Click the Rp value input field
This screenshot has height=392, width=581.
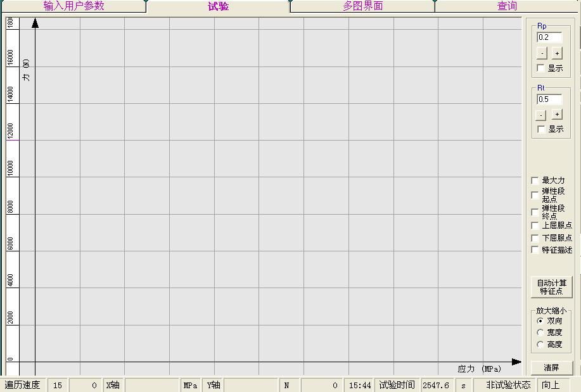click(x=549, y=37)
